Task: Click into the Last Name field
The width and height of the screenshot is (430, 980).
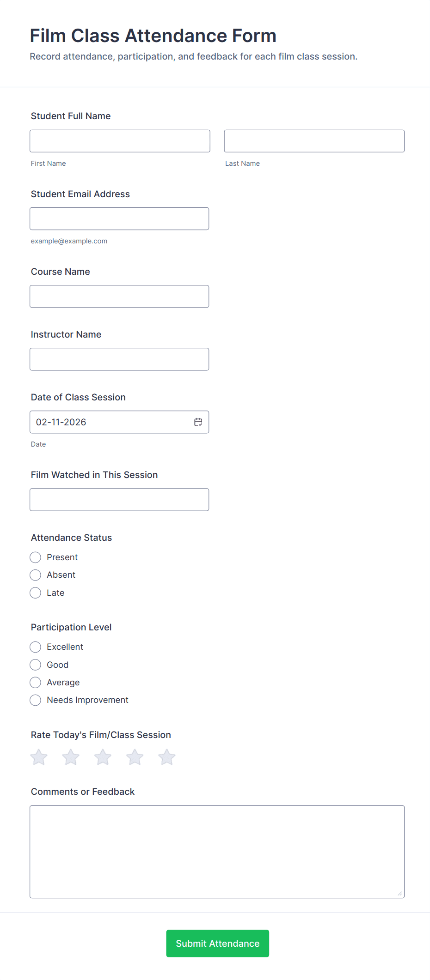Action: tap(314, 141)
